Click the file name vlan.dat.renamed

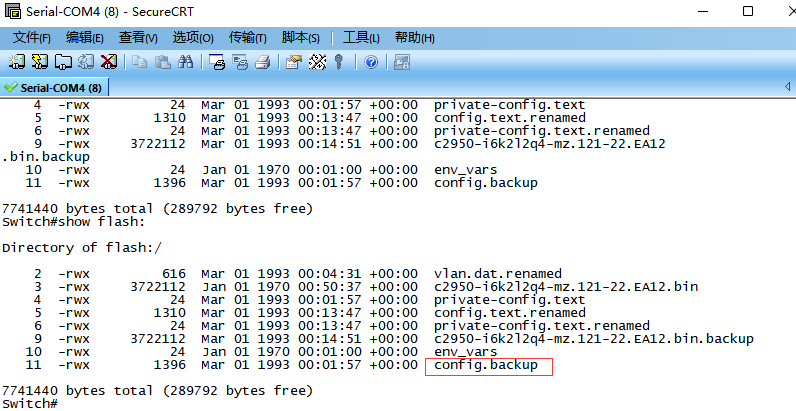pos(498,274)
